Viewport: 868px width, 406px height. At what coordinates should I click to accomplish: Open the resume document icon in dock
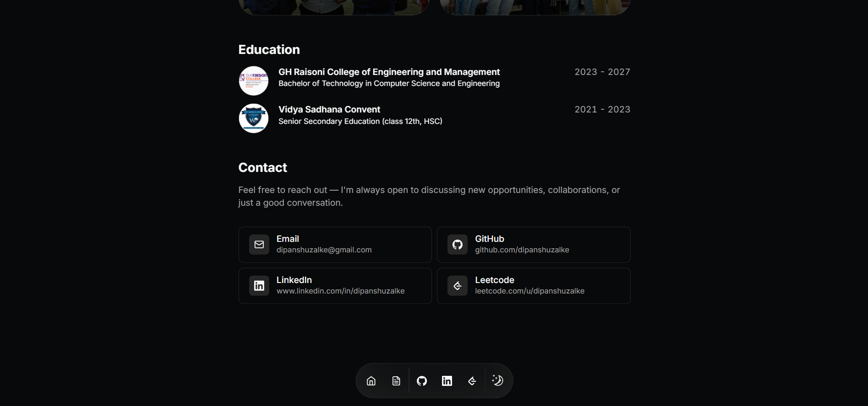[x=396, y=381]
